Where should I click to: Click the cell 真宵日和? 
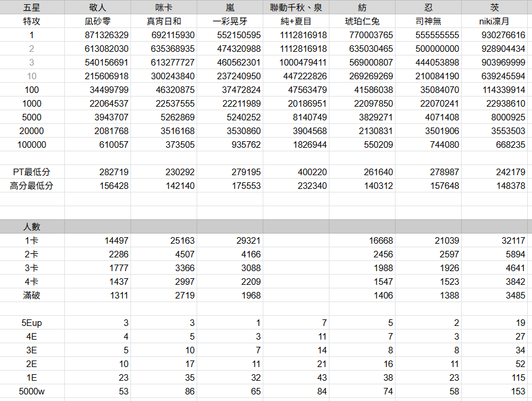tap(164, 21)
